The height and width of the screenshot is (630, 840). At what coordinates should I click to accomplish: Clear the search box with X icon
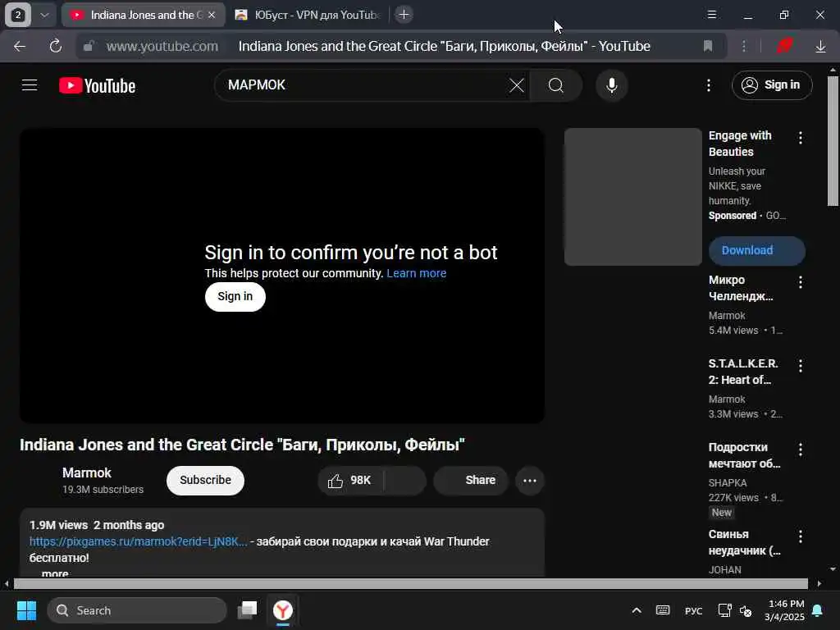click(x=517, y=85)
